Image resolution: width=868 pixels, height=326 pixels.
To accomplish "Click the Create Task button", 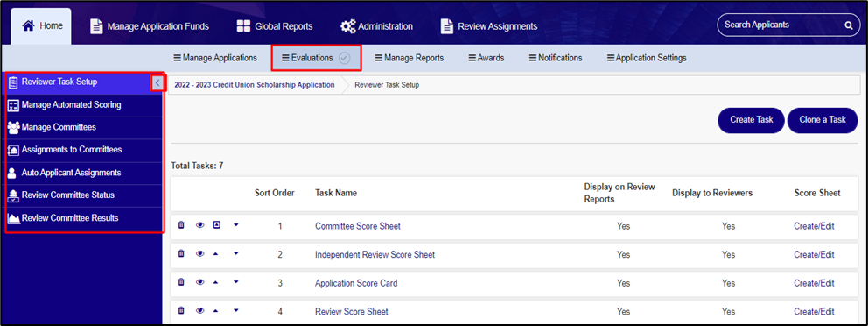I will (x=751, y=120).
